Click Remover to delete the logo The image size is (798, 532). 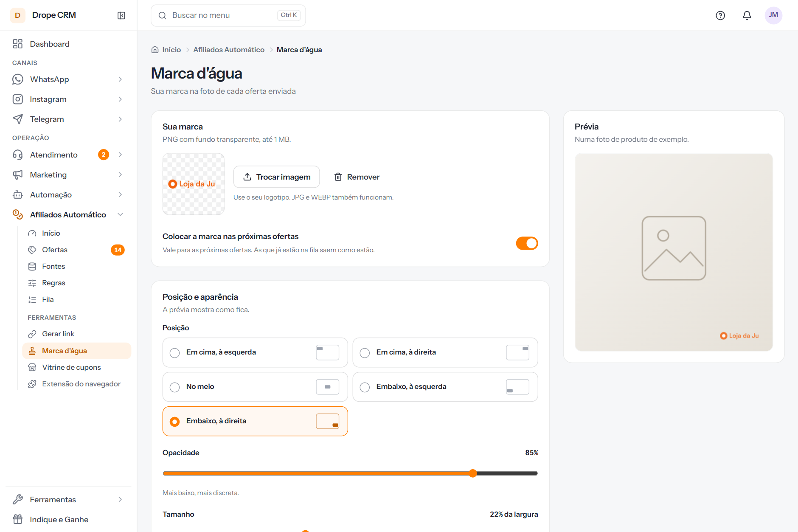pyautogui.click(x=357, y=177)
